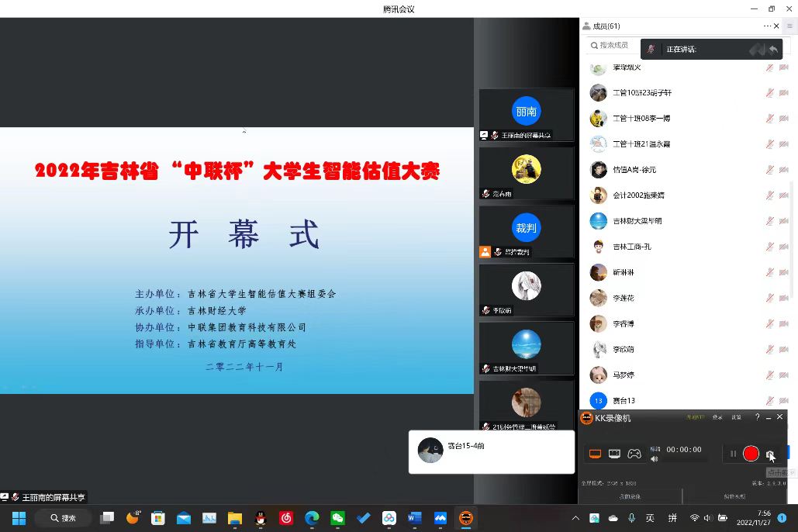The image size is (798, 532).
Task: Expand the hamburger menu beside members panel
Action: [x=789, y=26]
